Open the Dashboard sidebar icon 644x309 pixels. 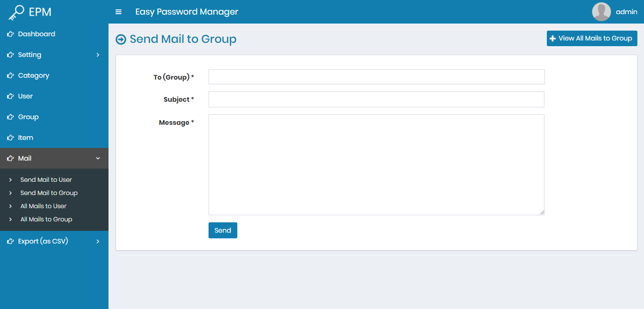[9, 34]
